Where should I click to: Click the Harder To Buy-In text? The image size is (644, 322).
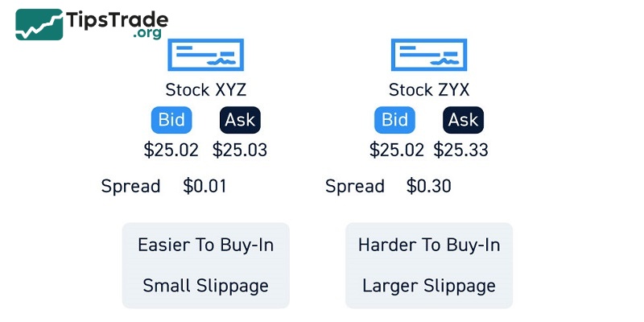click(x=428, y=245)
